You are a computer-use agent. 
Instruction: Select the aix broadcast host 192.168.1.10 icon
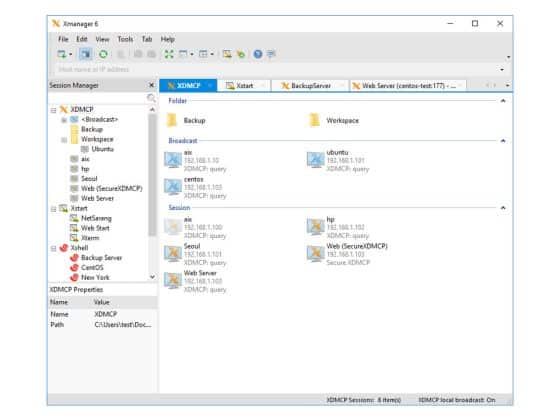click(x=173, y=160)
